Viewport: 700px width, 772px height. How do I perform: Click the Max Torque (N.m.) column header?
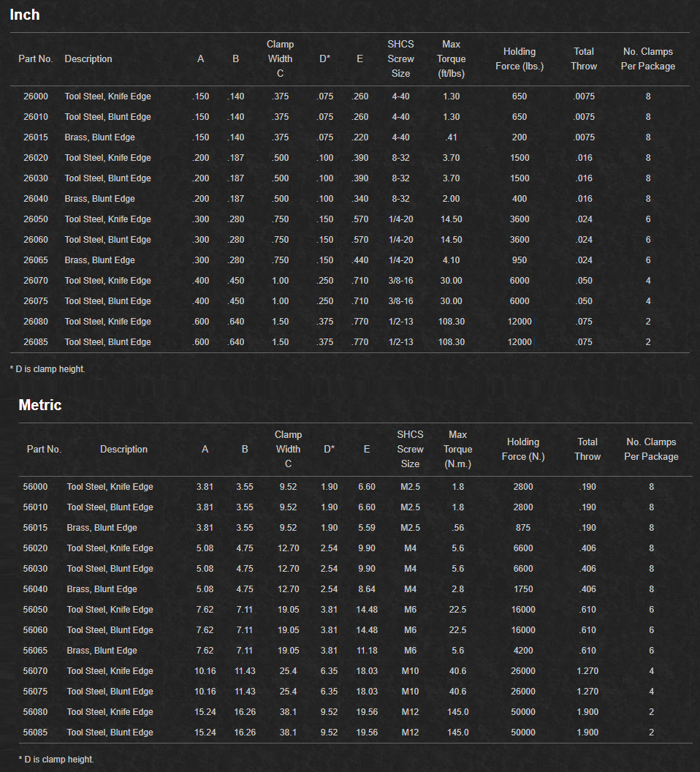coord(458,450)
